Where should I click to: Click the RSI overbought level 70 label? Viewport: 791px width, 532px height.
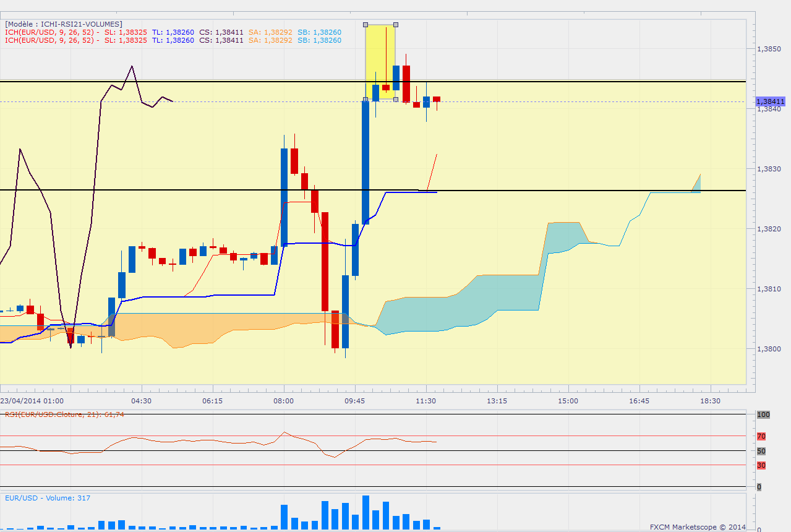tap(761, 436)
